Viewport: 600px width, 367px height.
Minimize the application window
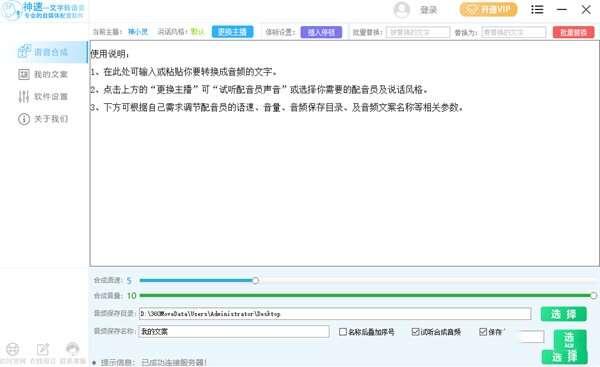click(562, 10)
